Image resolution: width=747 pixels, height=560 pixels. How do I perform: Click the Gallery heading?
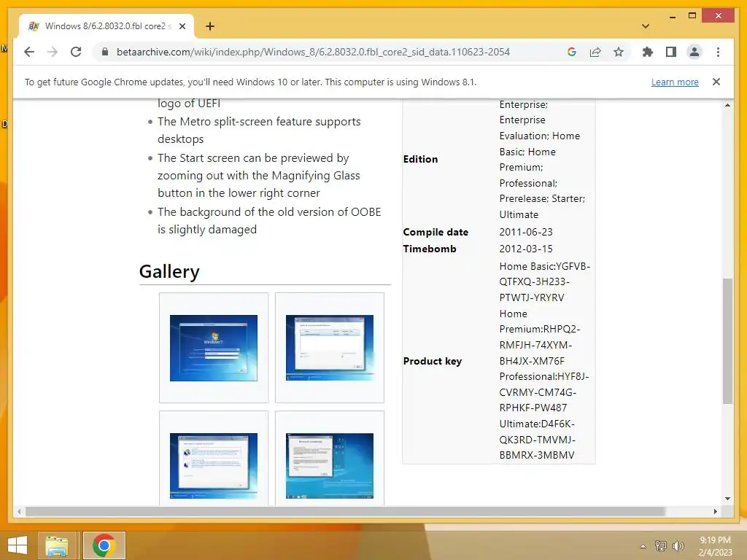169,271
